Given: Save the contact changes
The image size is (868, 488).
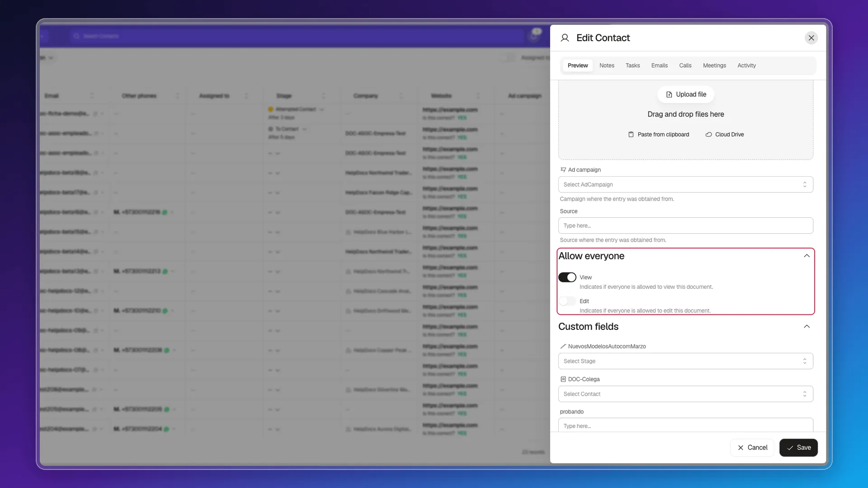Looking at the screenshot, I should coord(798,448).
